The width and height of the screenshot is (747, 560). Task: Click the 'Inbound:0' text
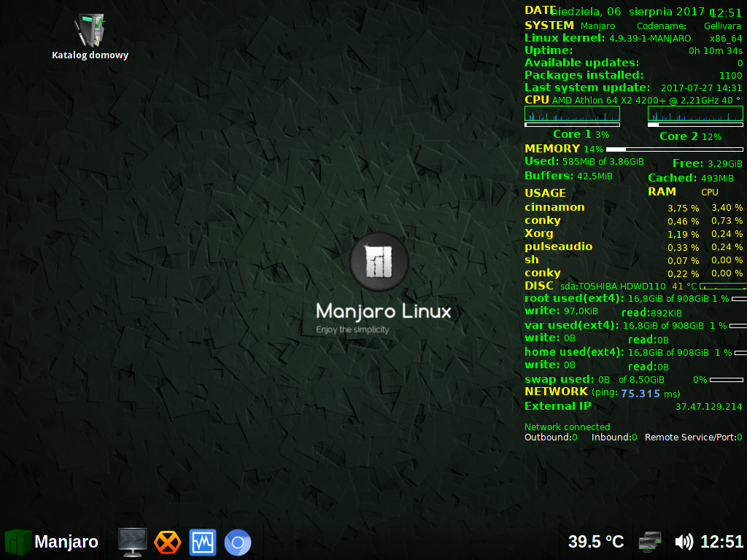[614, 437]
